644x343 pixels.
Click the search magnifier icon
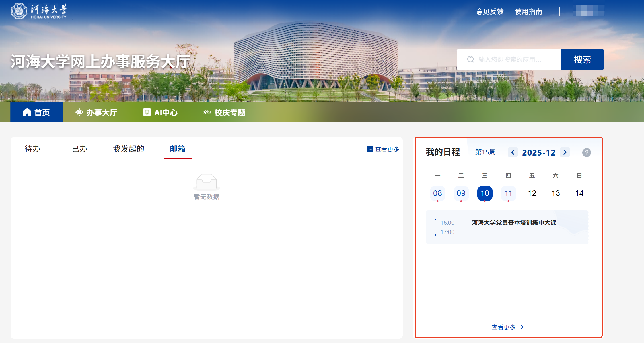pos(471,59)
